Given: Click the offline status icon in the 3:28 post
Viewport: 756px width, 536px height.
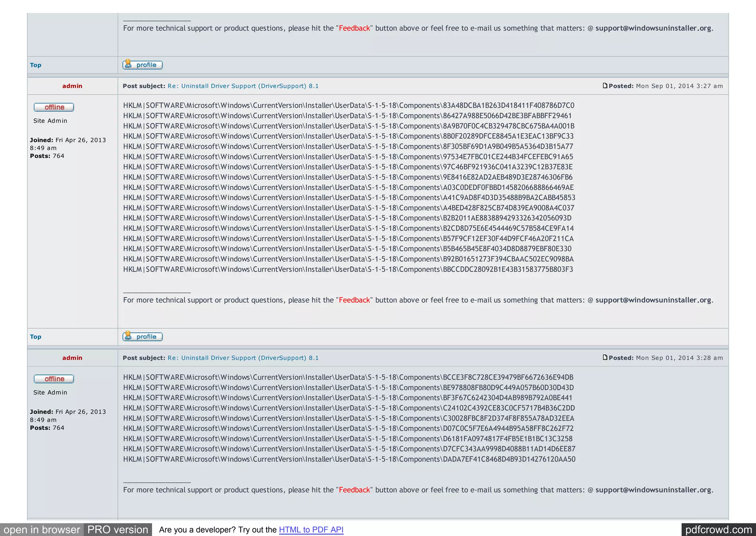Looking at the screenshot, I should click(x=54, y=379).
